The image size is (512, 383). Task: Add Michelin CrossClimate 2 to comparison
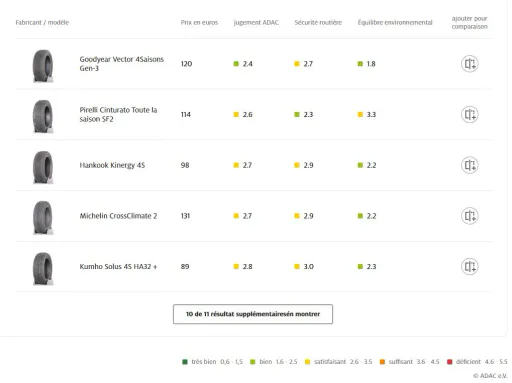click(x=470, y=216)
